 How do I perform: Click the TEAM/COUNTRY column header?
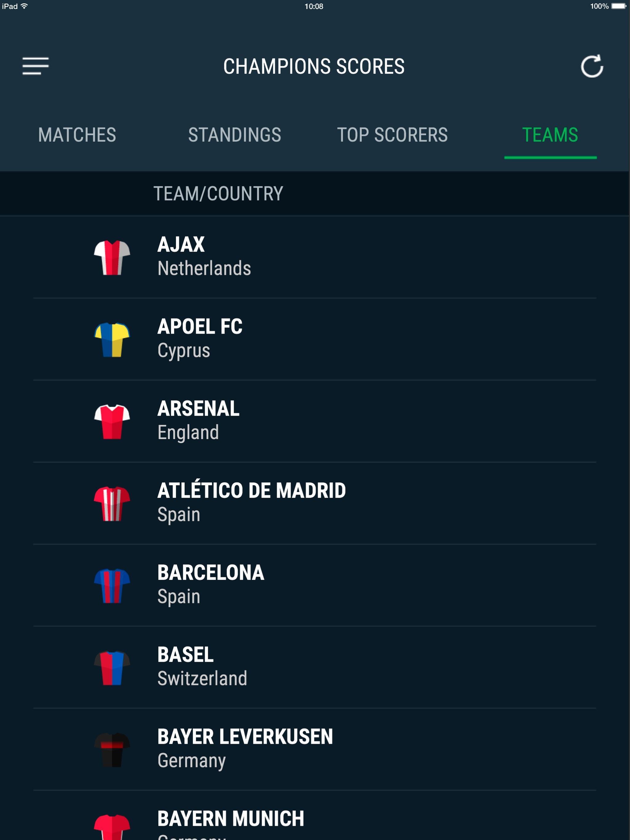click(218, 194)
